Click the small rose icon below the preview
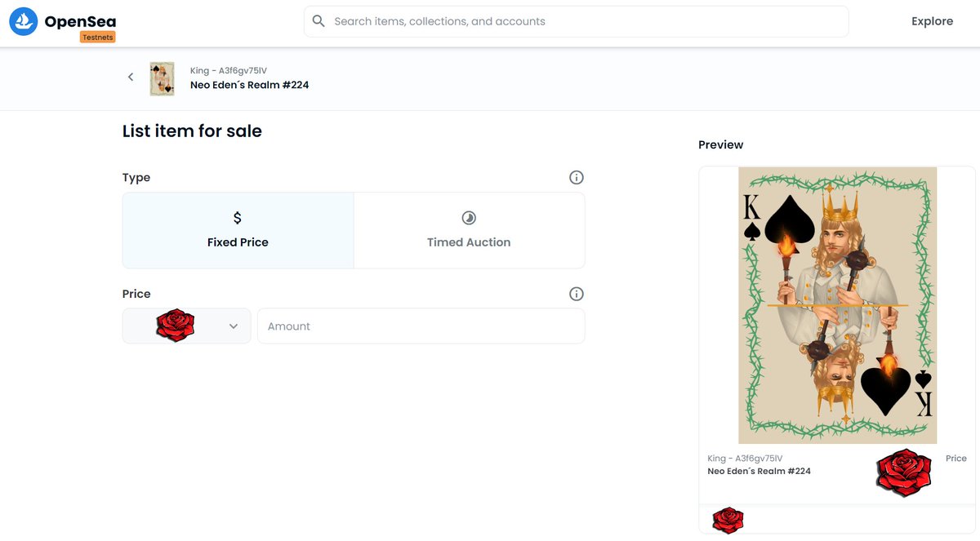Image resolution: width=980 pixels, height=541 pixels. [x=728, y=521]
